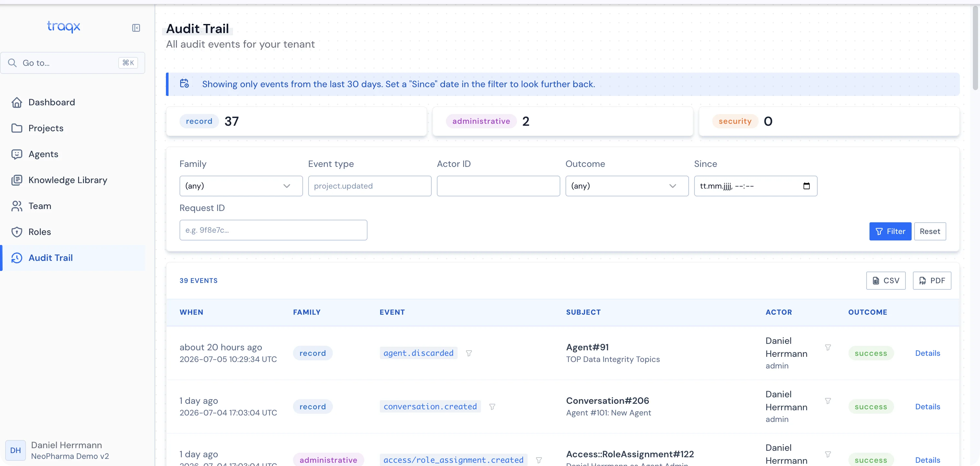Click the Since date input
The image size is (980, 466).
pos(755,186)
